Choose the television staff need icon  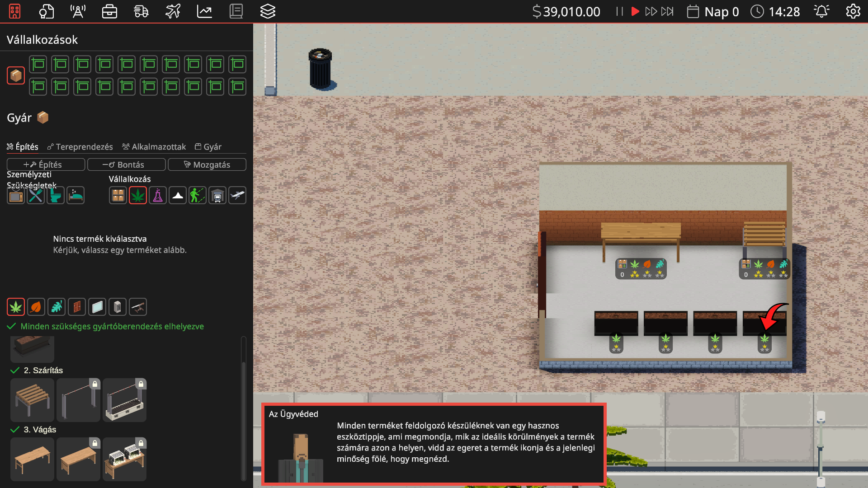pyautogui.click(x=16, y=196)
